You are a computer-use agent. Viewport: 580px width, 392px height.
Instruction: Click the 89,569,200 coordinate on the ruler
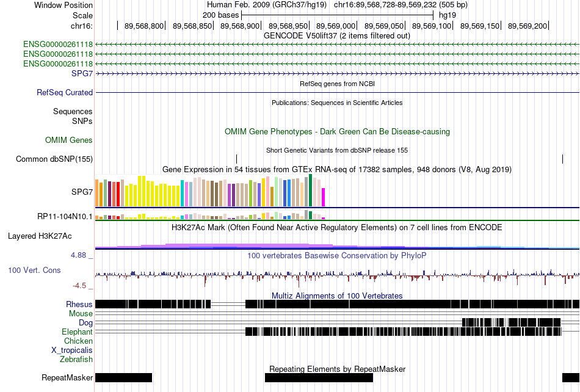[x=527, y=26]
